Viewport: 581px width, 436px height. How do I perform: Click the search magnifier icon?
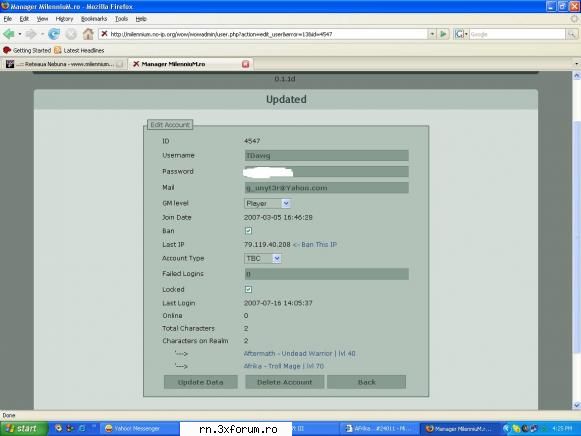coord(571,34)
